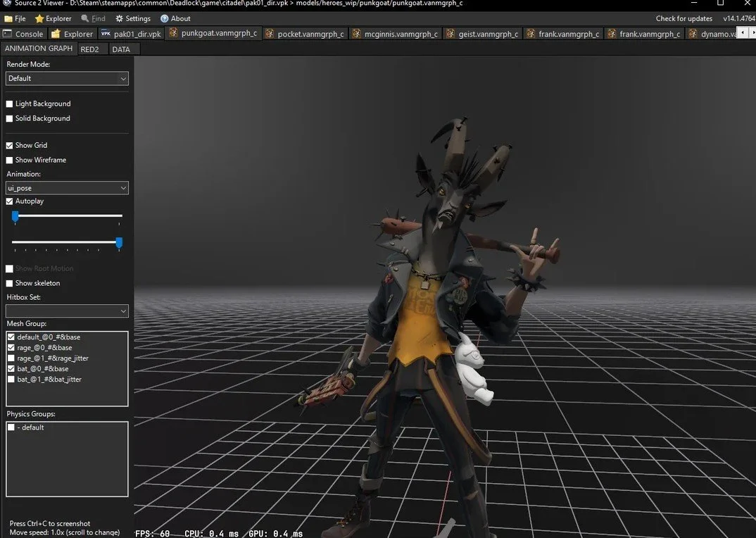Click the Console tab terminal icon
This screenshot has height=538, width=756.
[x=7, y=34]
